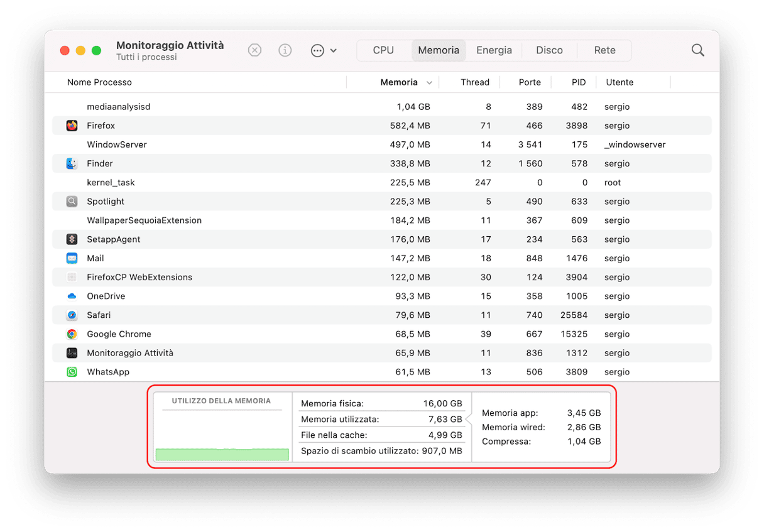
Task: Select the WindowServer process name
Action: click(117, 144)
